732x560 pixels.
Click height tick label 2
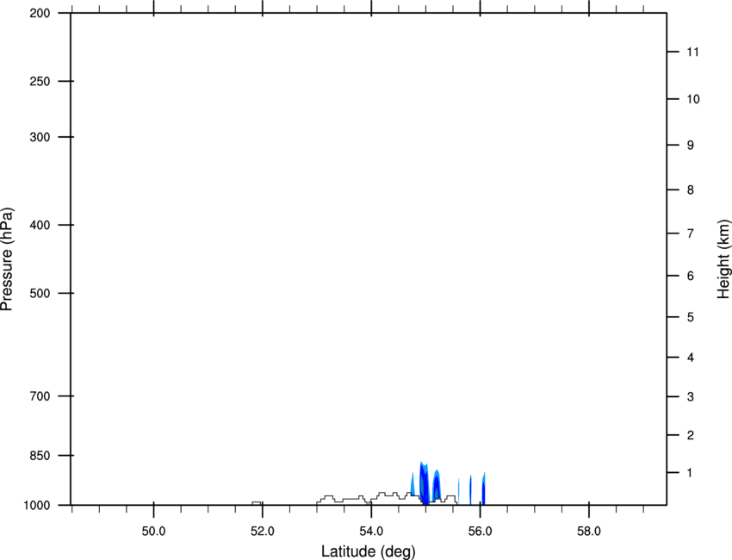point(691,435)
